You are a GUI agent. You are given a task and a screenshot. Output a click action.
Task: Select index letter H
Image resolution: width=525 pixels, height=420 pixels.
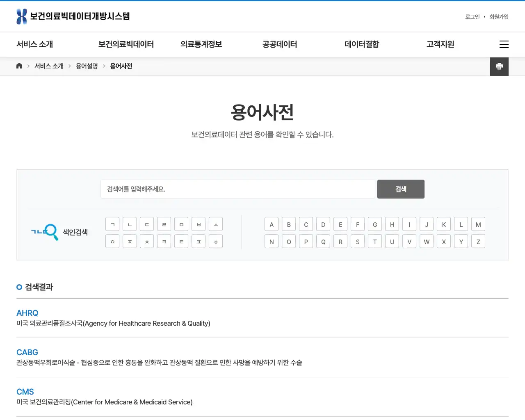tap(392, 224)
